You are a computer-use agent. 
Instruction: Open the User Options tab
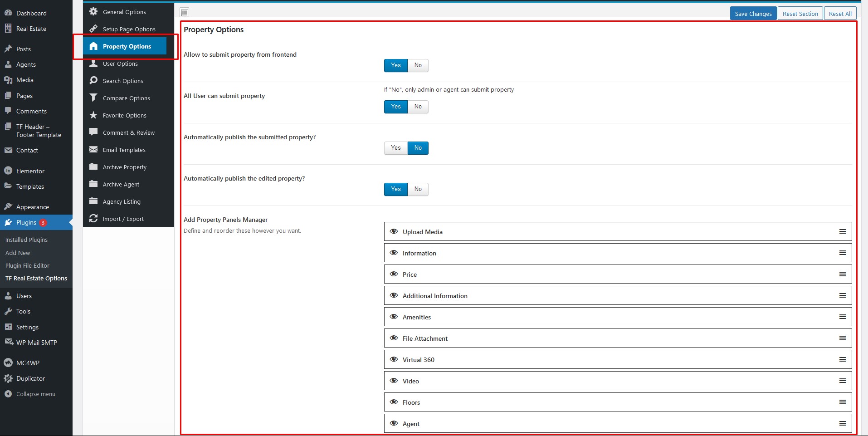[128, 64]
